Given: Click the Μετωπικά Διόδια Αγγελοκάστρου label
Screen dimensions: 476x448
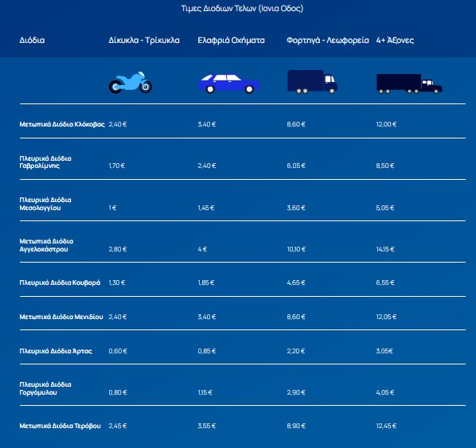Looking at the screenshot, I should 46,245.
